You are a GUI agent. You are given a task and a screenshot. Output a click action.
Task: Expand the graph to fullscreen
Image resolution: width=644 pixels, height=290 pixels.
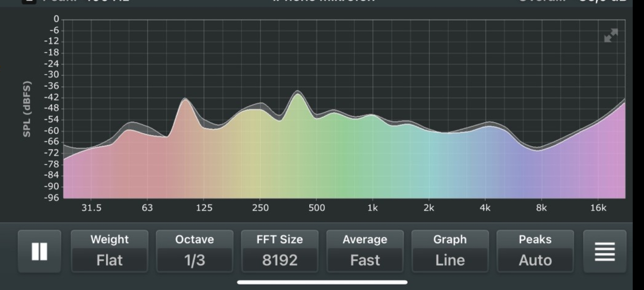click(611, 35)
